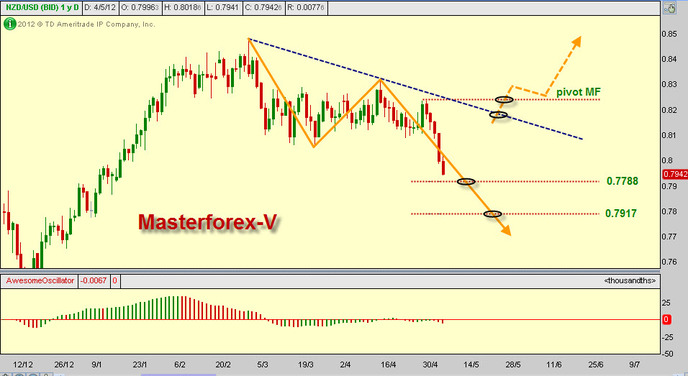The width and height of the screenshot is (688, 376).
Task: Click the <thousandths> scale label
Action: tap(630, 281)
